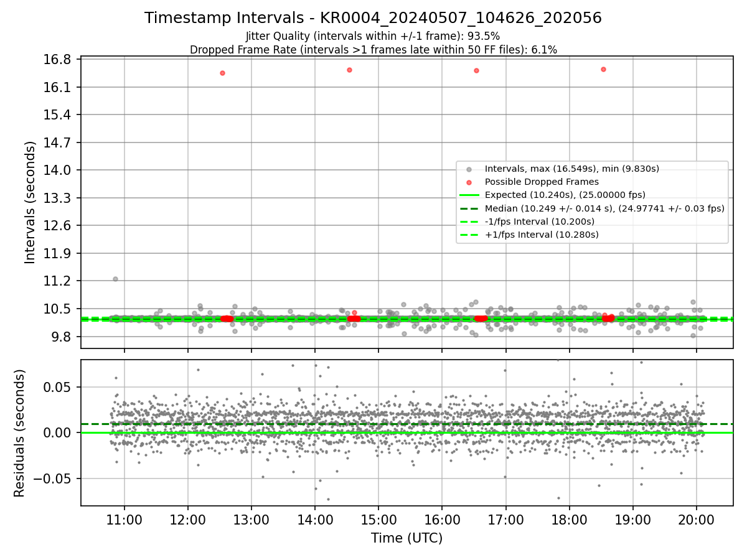Viewport: 747px width, 560px height.
Task: Click the '14.0' y-axis tick label
Action: (57, 170)
